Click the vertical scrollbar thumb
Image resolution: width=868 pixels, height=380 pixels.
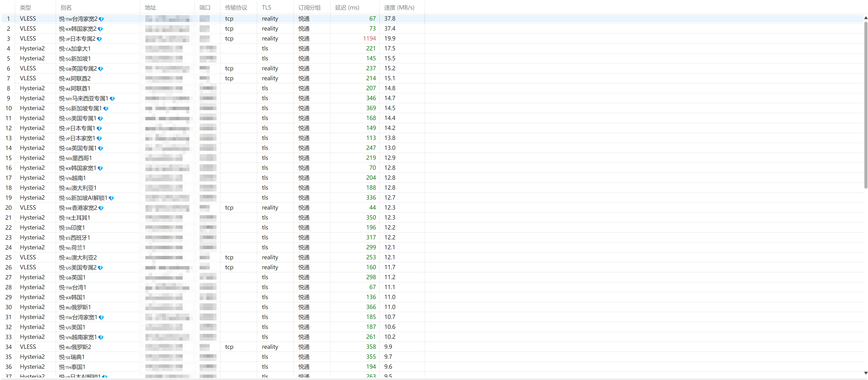pos(866,105)
